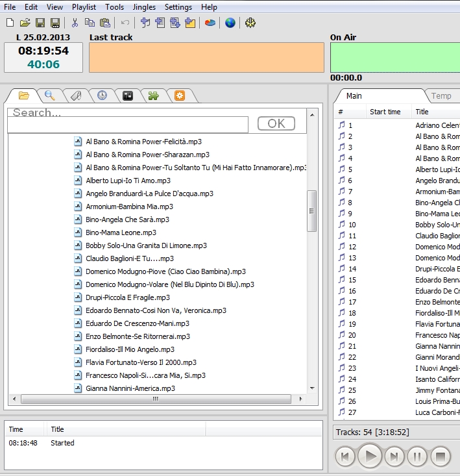Screen dimensions: 460x476
Task: Select Fiordaliso-Ill Mio Angelo.mp3 file
Action: pos(125,349)
